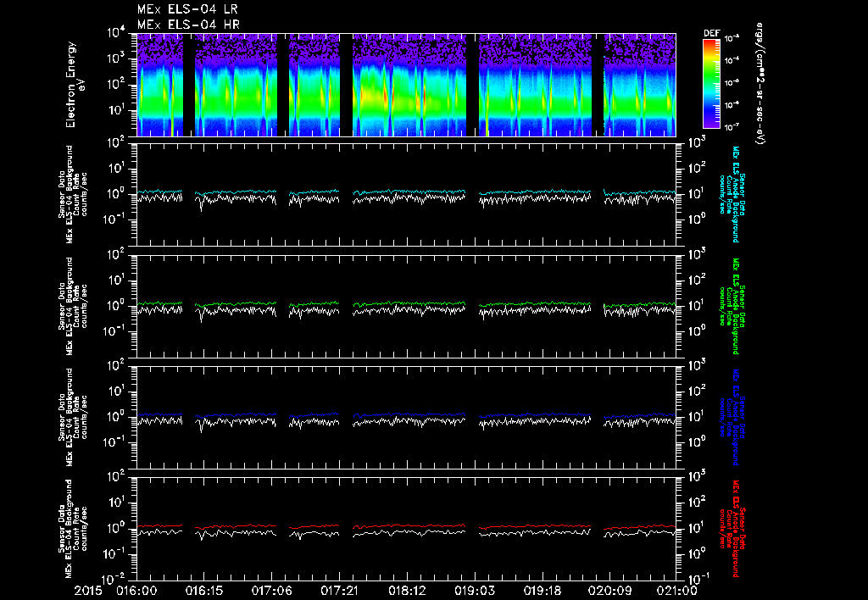The height and width of the screenshot is (600, 868).
Task: Select the 'Electron Energy eV' axis label
Action: 75,85
